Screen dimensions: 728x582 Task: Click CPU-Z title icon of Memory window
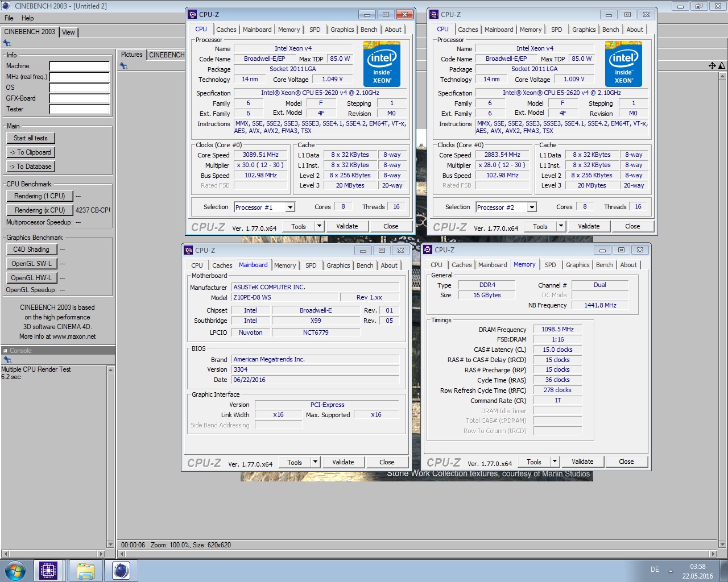428,250
